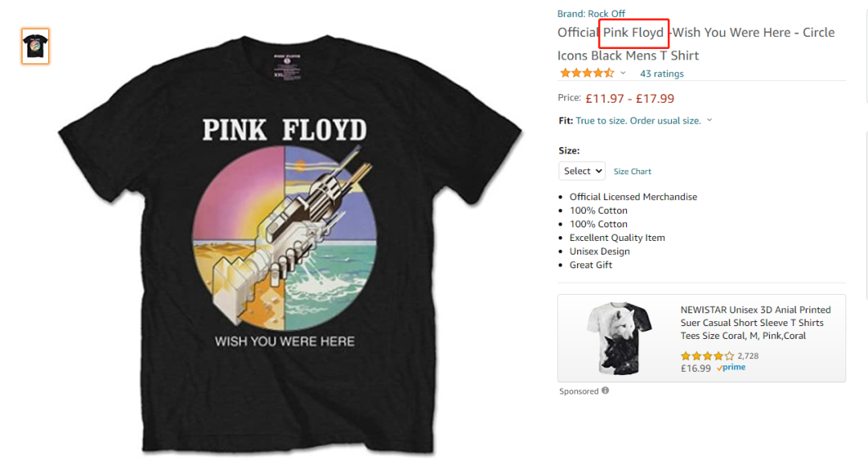Open the Size Chart link
The image size is (868, 473).
(633, 172)
